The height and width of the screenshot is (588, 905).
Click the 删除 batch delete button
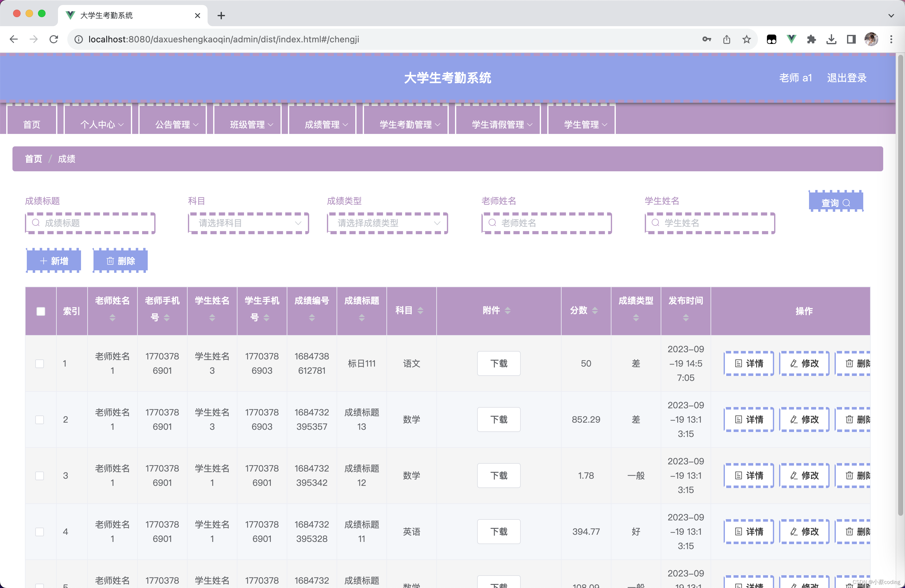pyautogui.click(x=121, y=261)
